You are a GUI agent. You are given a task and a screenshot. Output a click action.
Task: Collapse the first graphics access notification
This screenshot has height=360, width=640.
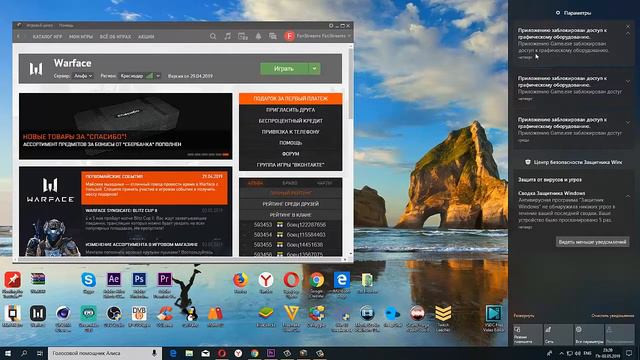[x=628, y=34]
